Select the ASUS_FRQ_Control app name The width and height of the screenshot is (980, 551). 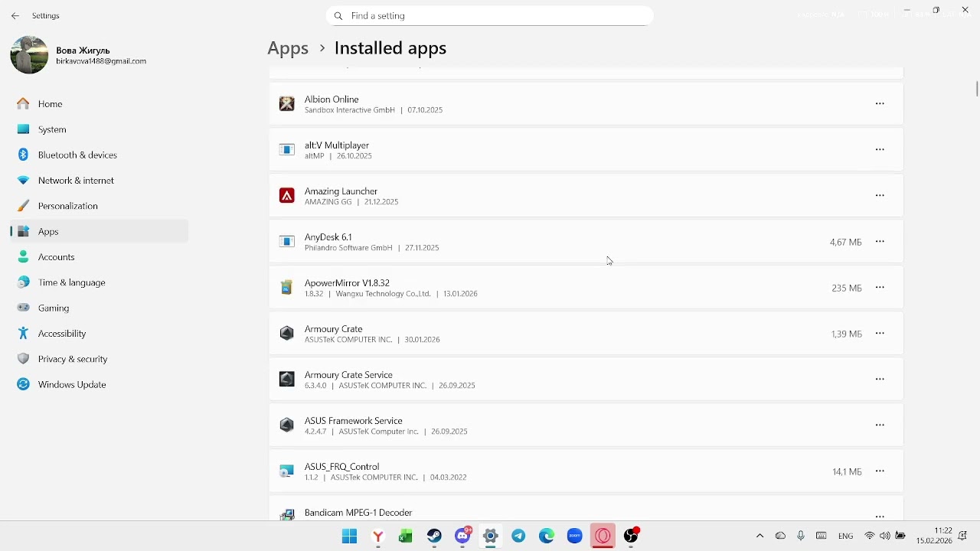[342, 467]
